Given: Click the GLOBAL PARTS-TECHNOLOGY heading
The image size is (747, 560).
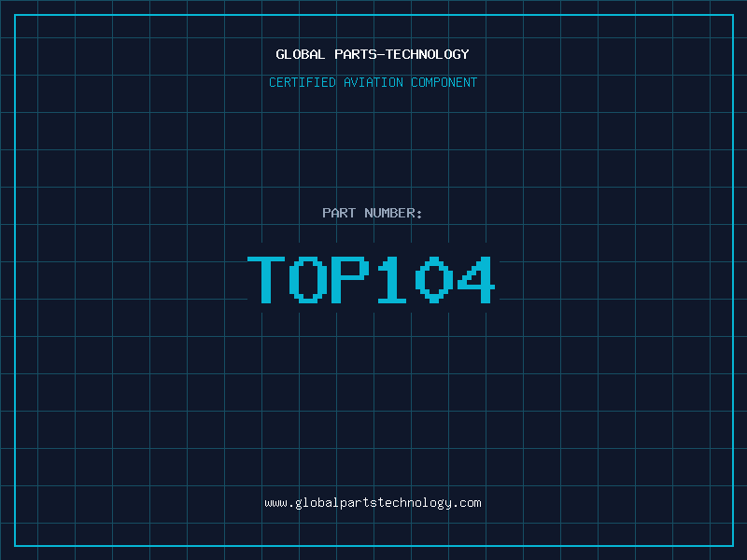Looking at the screenshot, I should point(373,54).
